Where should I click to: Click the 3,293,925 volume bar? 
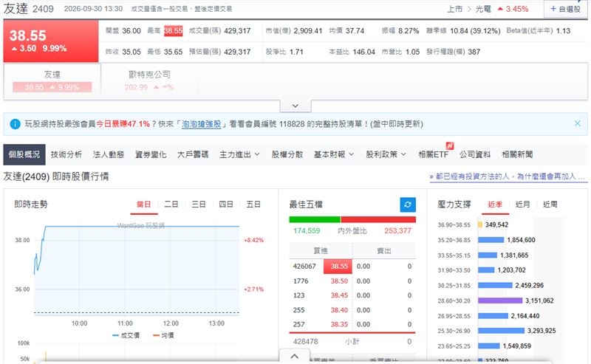click(501, 331)
